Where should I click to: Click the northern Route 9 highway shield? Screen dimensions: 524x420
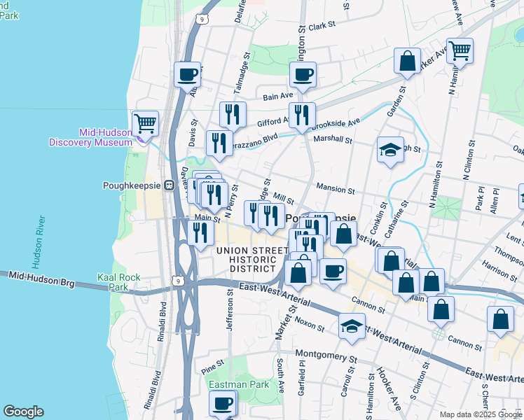coord(202,20)
